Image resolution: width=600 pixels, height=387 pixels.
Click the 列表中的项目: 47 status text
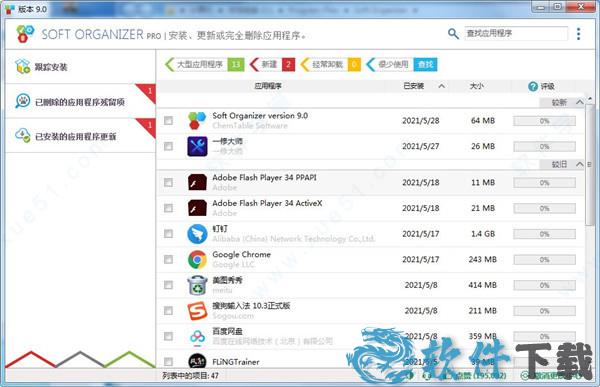pos(190,376)
